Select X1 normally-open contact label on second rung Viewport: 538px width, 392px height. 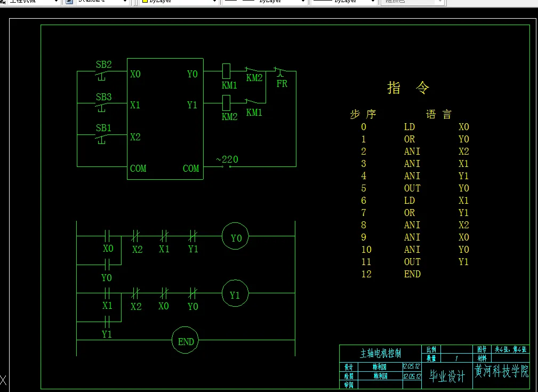click(x=107, y=306)
